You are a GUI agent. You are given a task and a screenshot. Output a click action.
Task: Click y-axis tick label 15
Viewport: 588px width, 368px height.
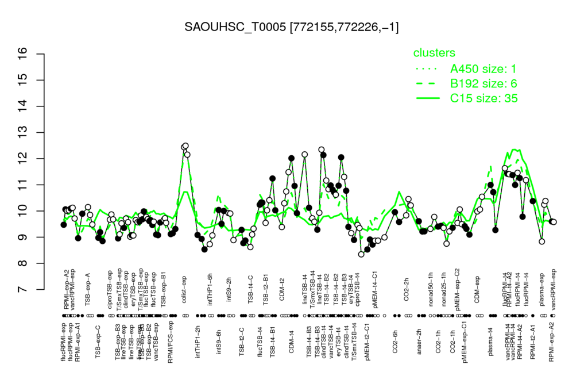point(23,80)
